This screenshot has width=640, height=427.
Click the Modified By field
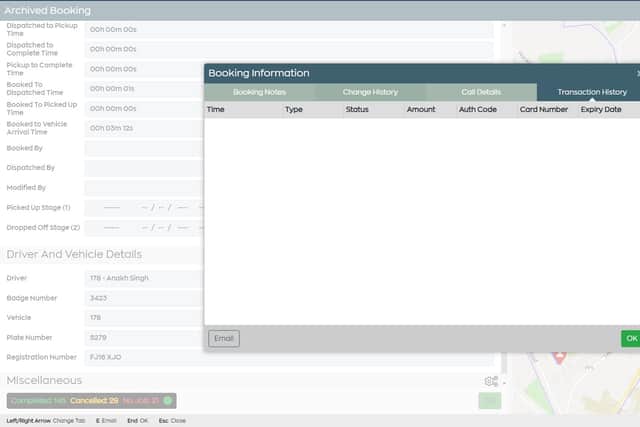click(144, 188)
